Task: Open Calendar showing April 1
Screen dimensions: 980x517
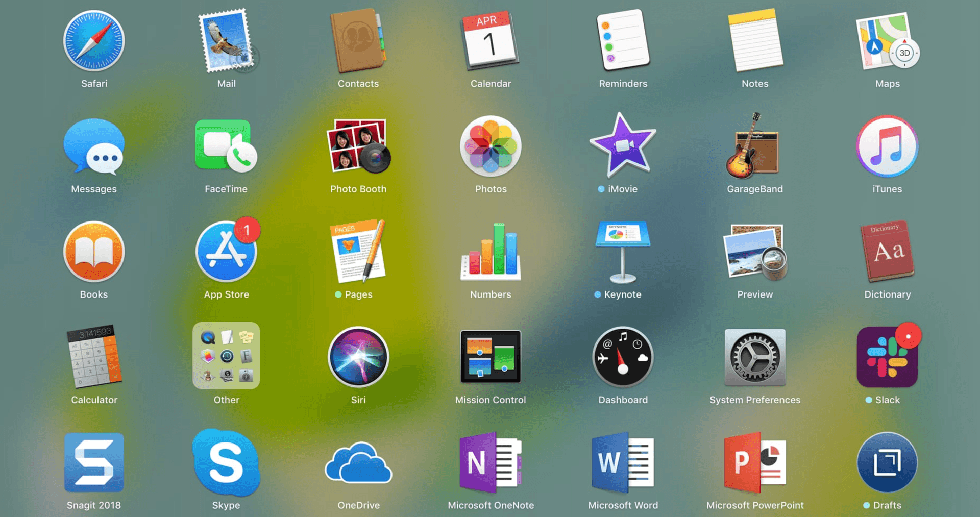Action: (490, 41)
